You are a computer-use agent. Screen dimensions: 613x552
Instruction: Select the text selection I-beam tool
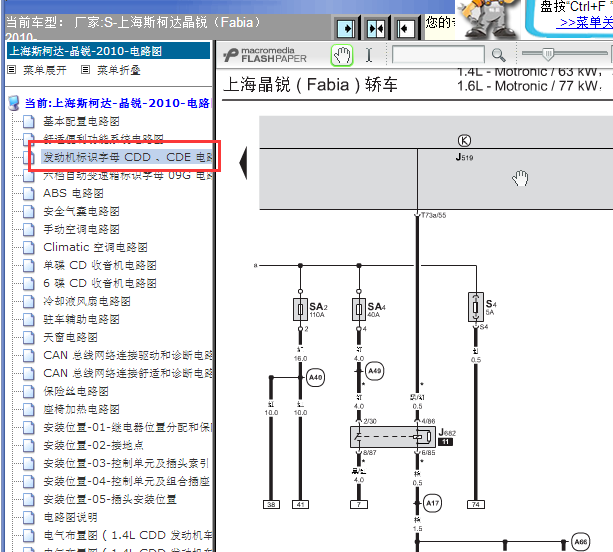pyautogui.click(x=369, y=55)
